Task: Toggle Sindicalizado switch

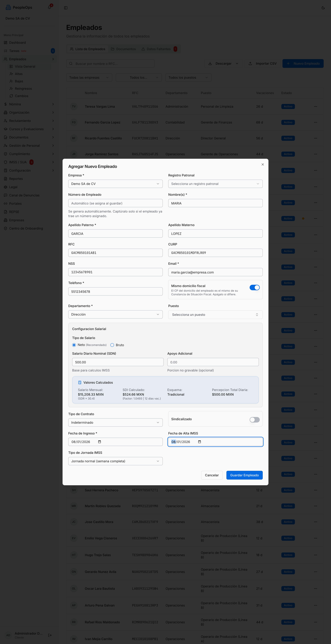Action: click(255, 420)
